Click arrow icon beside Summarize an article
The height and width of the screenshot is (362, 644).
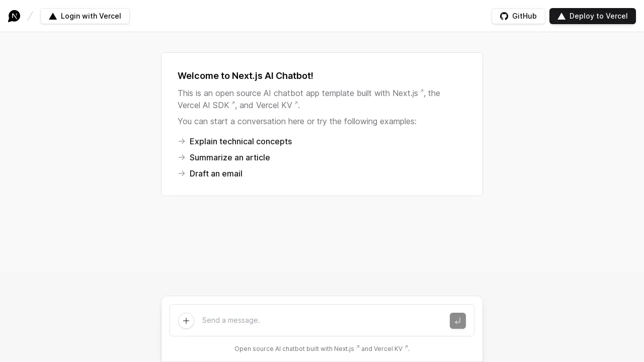point(182,157)
